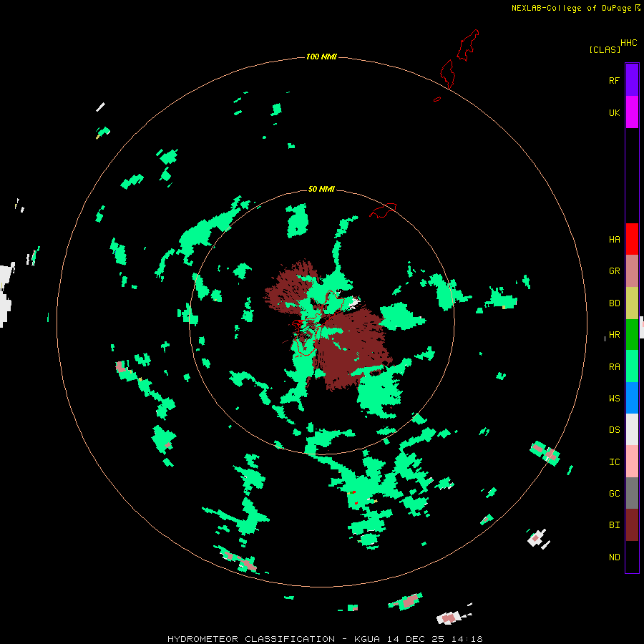The image size is (644, 644).
Task: Click the RA legend label
Action: pos(614,367)
